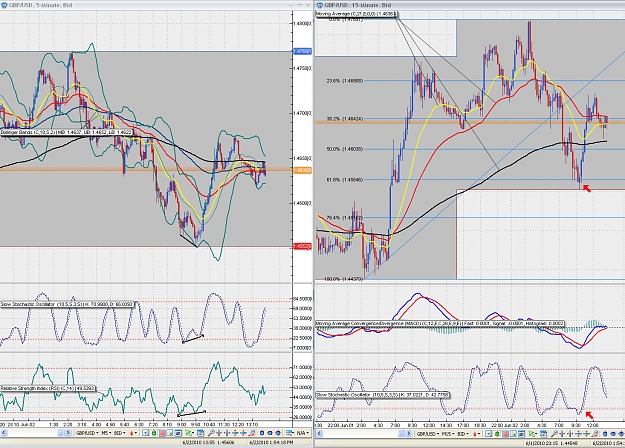Open the GBP/USD symbol dropdown in 15-Minute toolbar
Screen dimensions: 625x448
[x=428, y=434]
